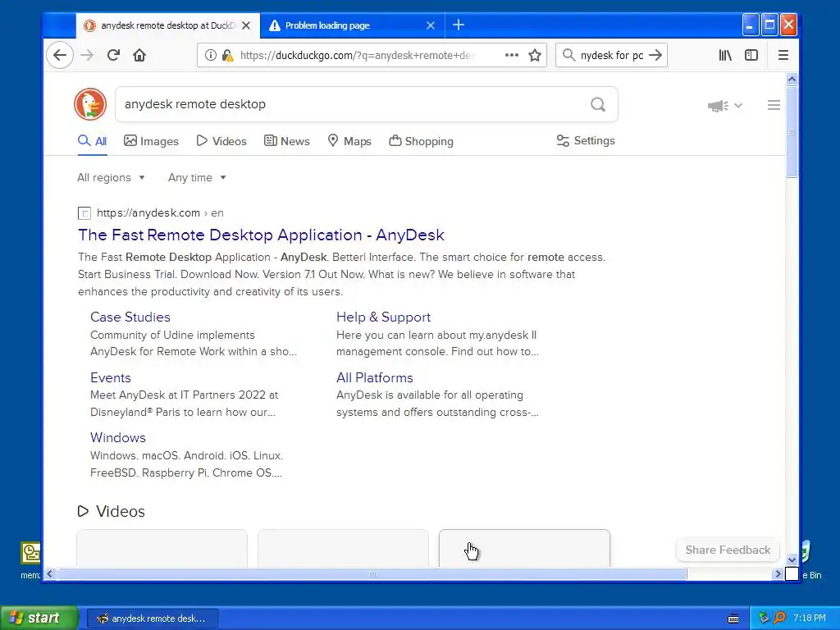Click the vertical scrollbar down arrow
The image size is (840, 630).
pos(792,560)
